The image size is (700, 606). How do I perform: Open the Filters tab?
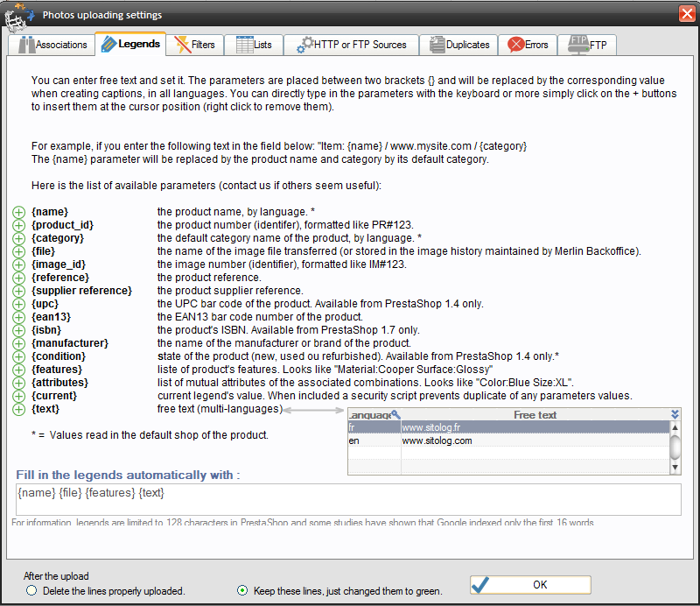[194, 45]
